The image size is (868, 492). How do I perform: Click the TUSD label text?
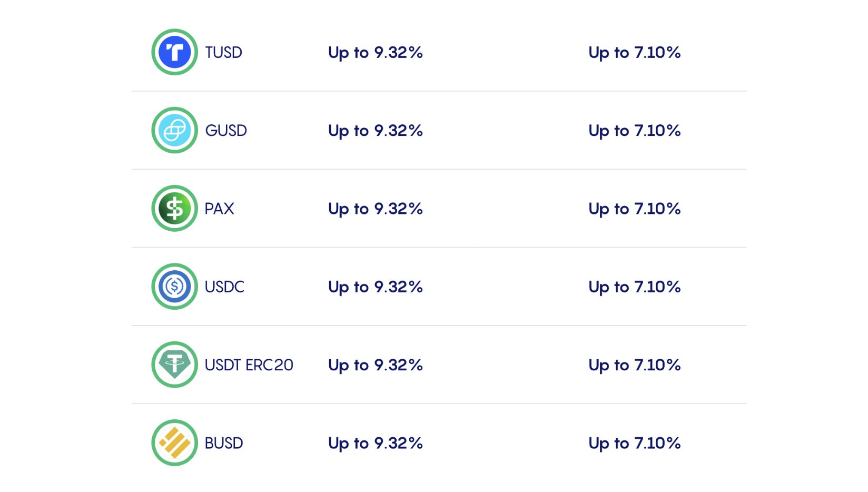[224, 53]
